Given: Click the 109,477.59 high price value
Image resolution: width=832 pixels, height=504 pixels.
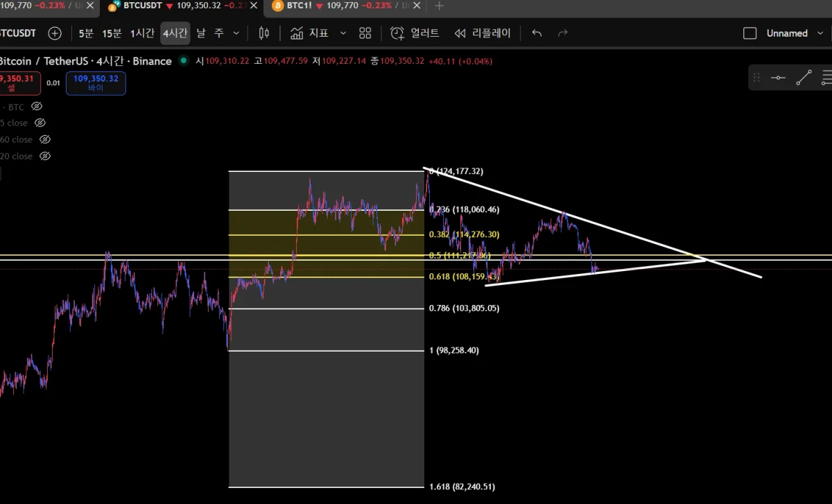Looking at the screenshot, I should (x=285, y=61).
